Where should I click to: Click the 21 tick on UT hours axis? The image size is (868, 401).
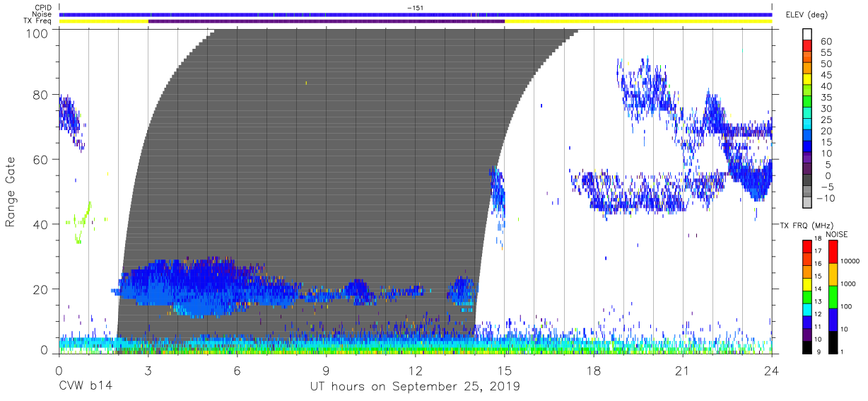[682, 370]
